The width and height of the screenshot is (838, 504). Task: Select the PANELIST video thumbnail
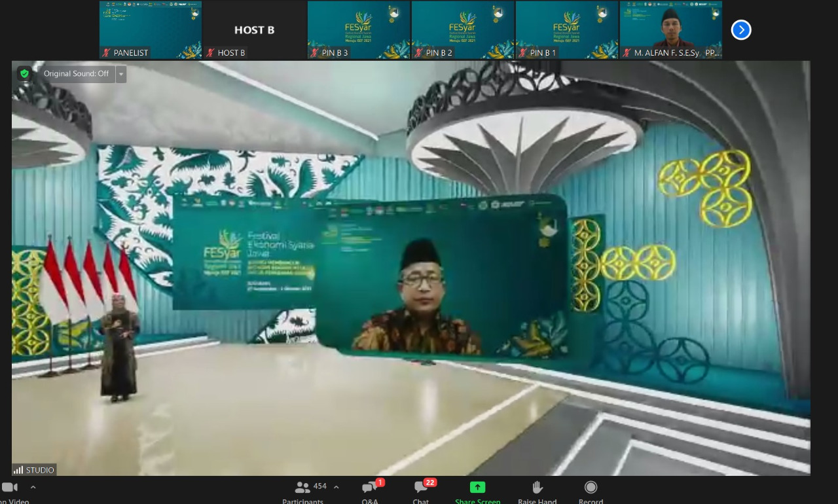[151, 30]
